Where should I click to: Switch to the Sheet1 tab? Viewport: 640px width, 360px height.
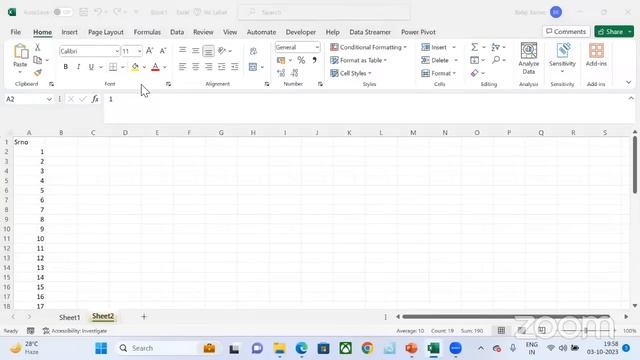tap(69, 317)
